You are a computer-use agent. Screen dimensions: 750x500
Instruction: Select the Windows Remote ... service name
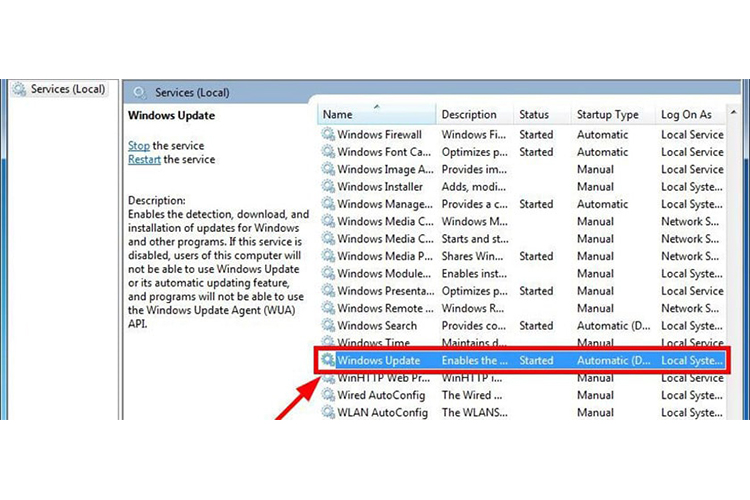point(385,308)
